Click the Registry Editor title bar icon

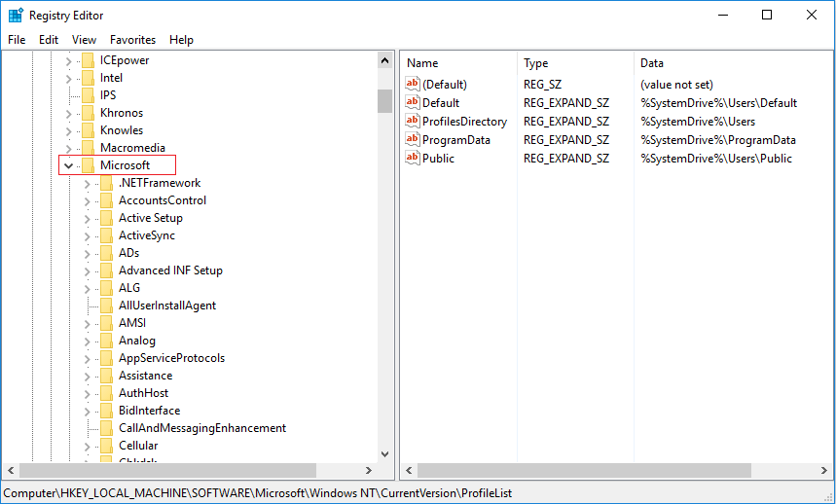coord(16,16)
